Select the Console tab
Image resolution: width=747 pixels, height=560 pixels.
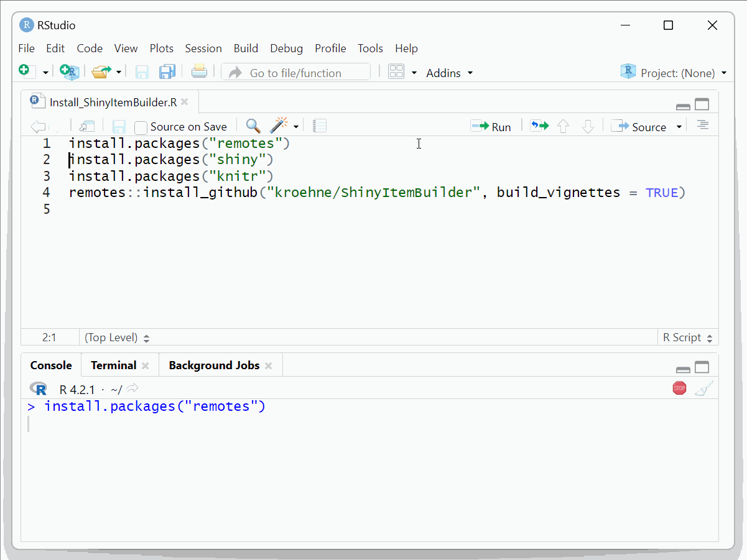pos(51,365)
